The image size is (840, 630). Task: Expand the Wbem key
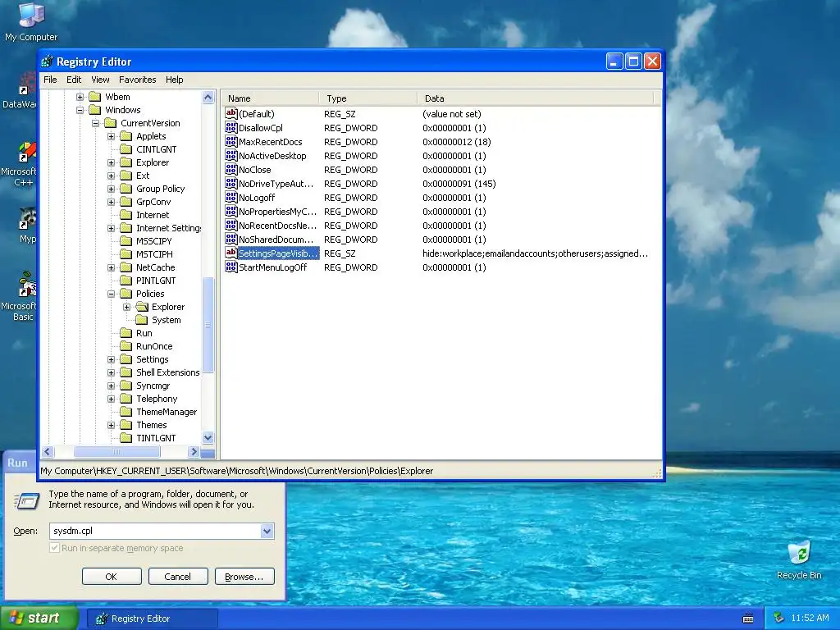80,97
